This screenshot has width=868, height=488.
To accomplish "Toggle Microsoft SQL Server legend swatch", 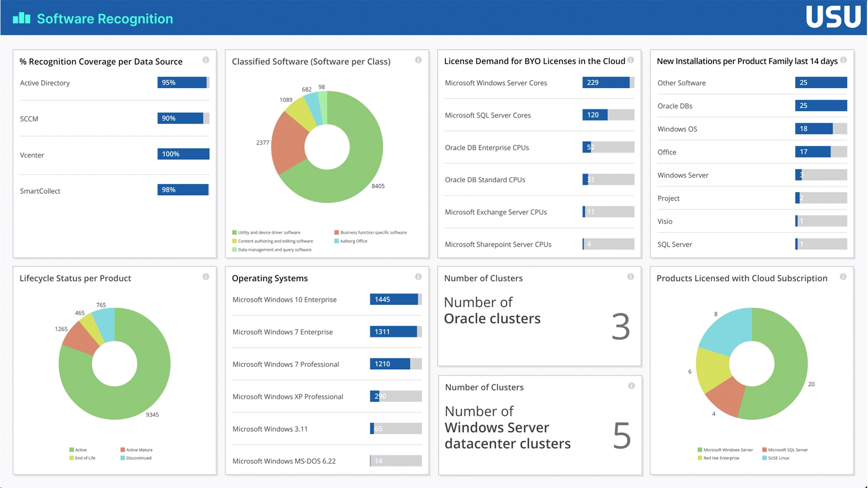I will 764,450.
